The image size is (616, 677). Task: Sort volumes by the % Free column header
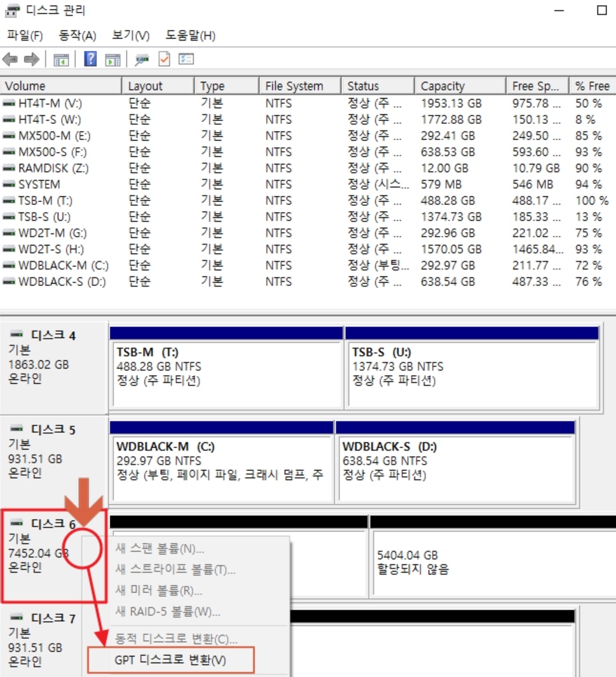tap(592, 86)
